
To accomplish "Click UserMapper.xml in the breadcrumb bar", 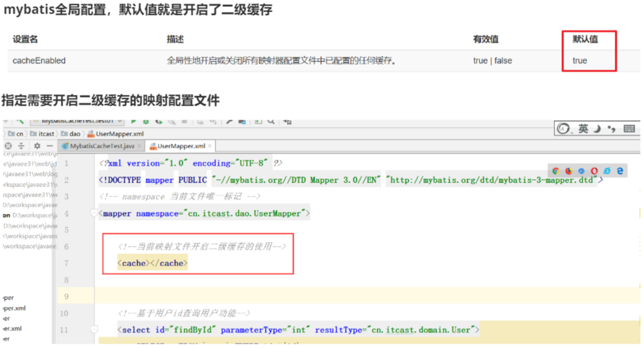I will pyautogui.click(x=116, y=134).
